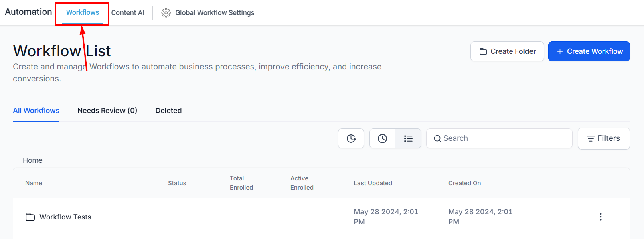Click the folder icon beside Workflow Tests
Image resolution: width=644 pixels, height=239 pixels.
click(30, 217)
